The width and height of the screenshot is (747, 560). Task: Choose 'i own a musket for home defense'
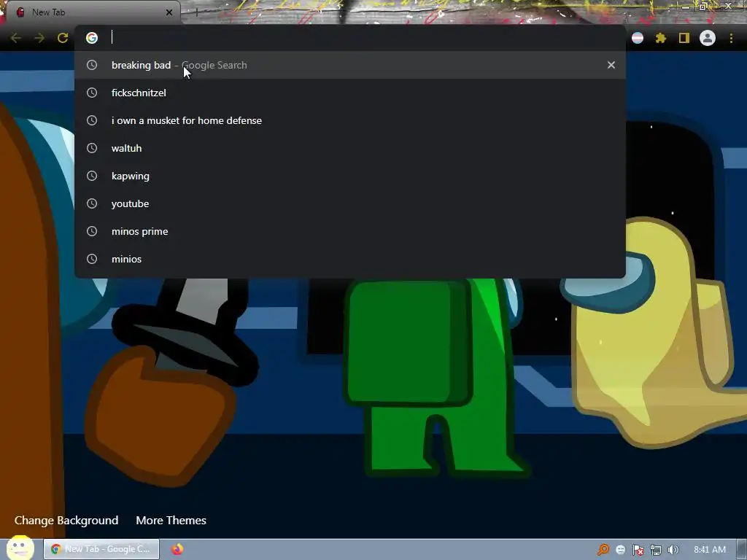350,120
